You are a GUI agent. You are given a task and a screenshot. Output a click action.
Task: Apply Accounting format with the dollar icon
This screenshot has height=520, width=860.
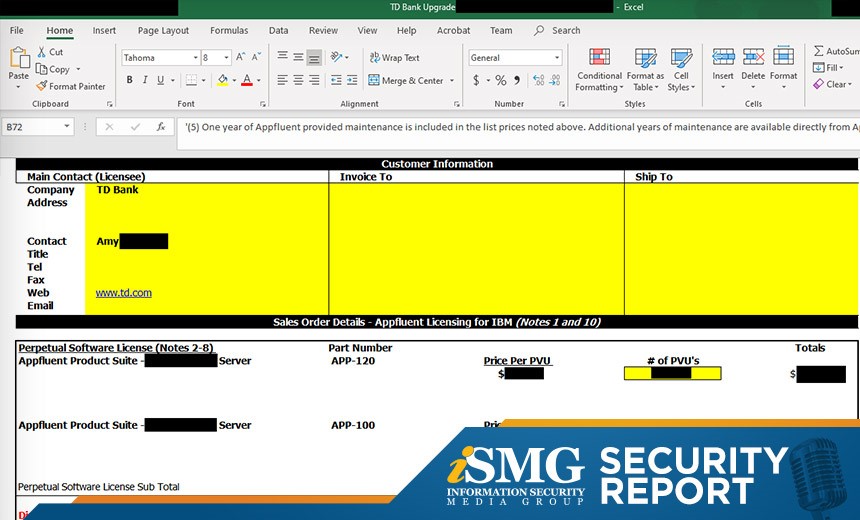point(476,81)
